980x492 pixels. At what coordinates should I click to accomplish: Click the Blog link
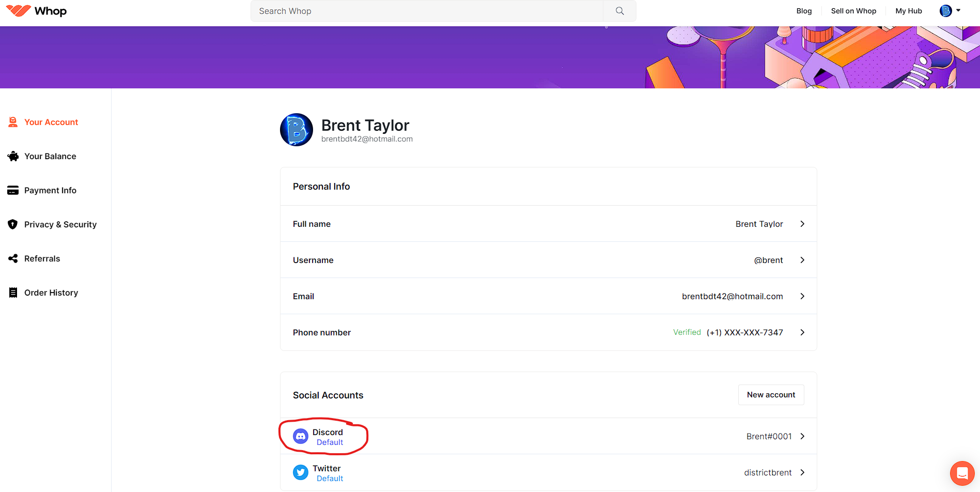(x=804, y=11)
